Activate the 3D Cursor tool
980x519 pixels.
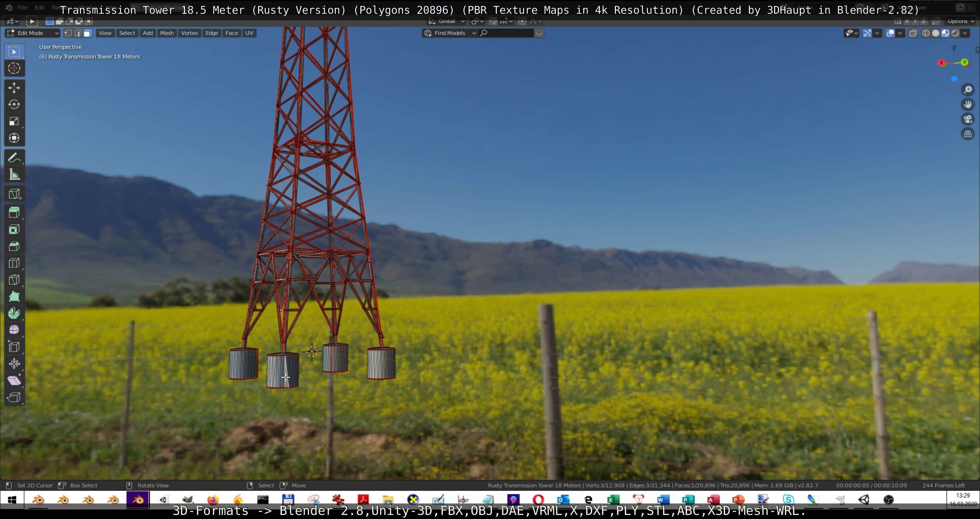click(15, 69)
